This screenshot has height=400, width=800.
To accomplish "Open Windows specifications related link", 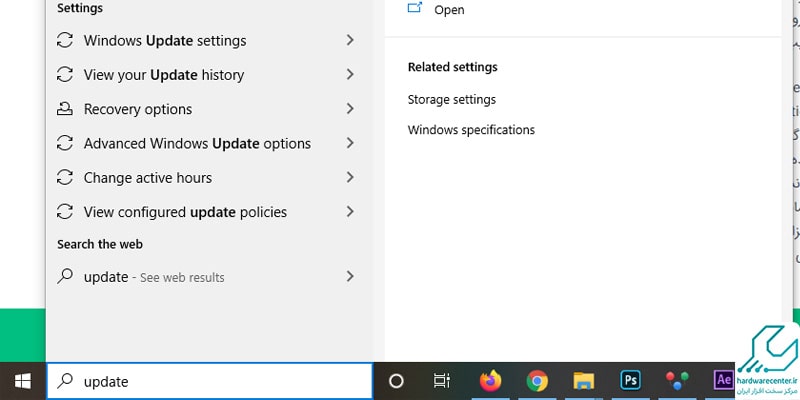I will (x=471, y=130).
